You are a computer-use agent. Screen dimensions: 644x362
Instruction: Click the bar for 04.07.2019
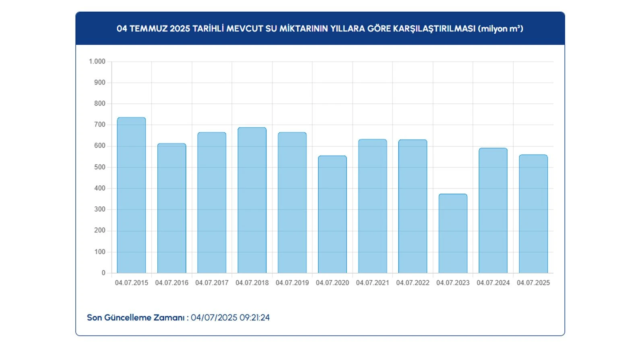[x=292, y=203]
